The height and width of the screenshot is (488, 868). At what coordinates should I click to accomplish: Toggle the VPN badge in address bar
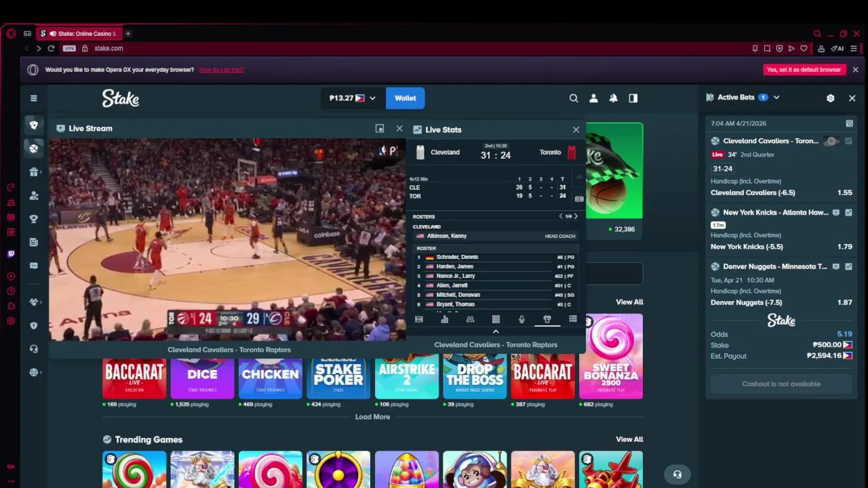(68, 48)
